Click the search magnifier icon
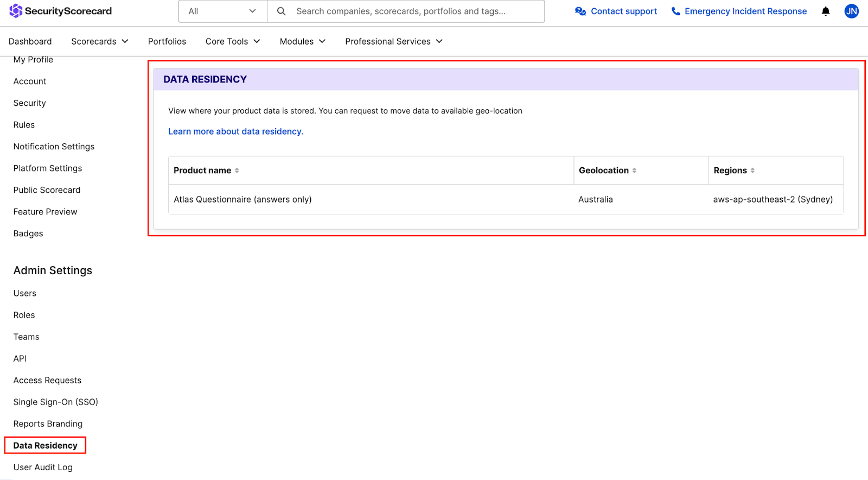Viewport: 868px width, 480px height. 282,11
